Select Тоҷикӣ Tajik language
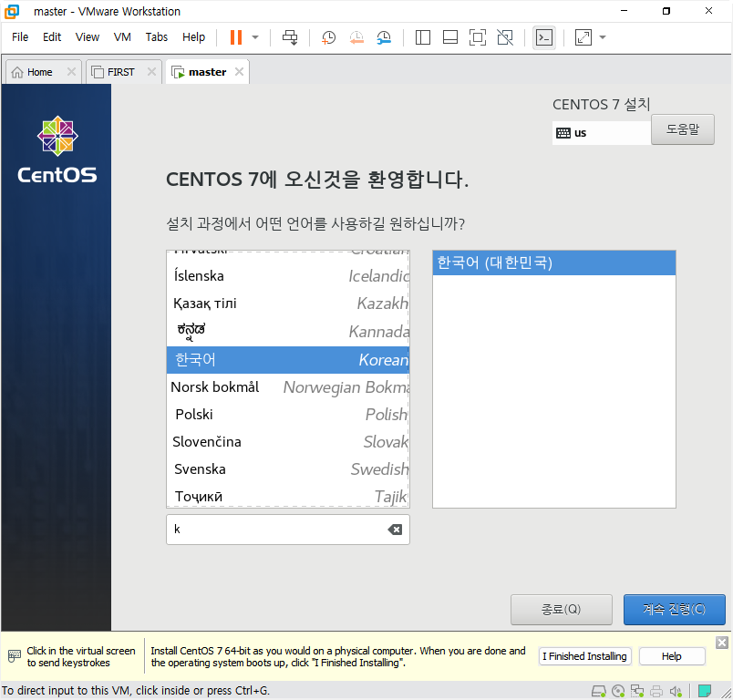733x700 pixels. pos(288,496)
